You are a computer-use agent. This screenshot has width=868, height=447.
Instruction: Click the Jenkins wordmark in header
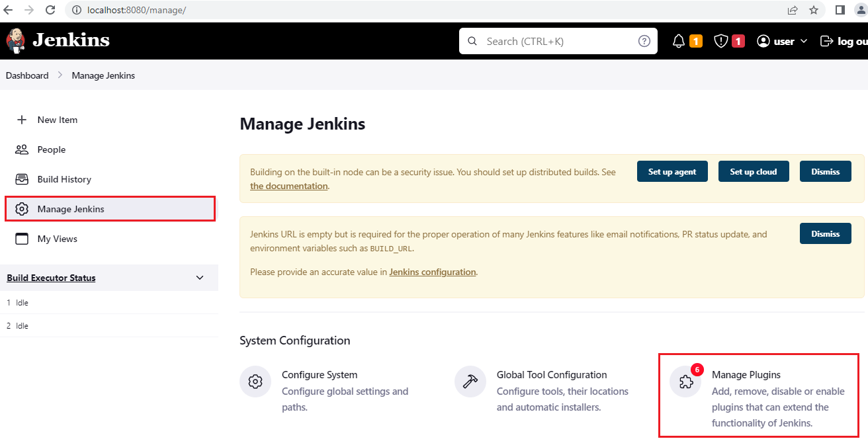coord(71,40)
